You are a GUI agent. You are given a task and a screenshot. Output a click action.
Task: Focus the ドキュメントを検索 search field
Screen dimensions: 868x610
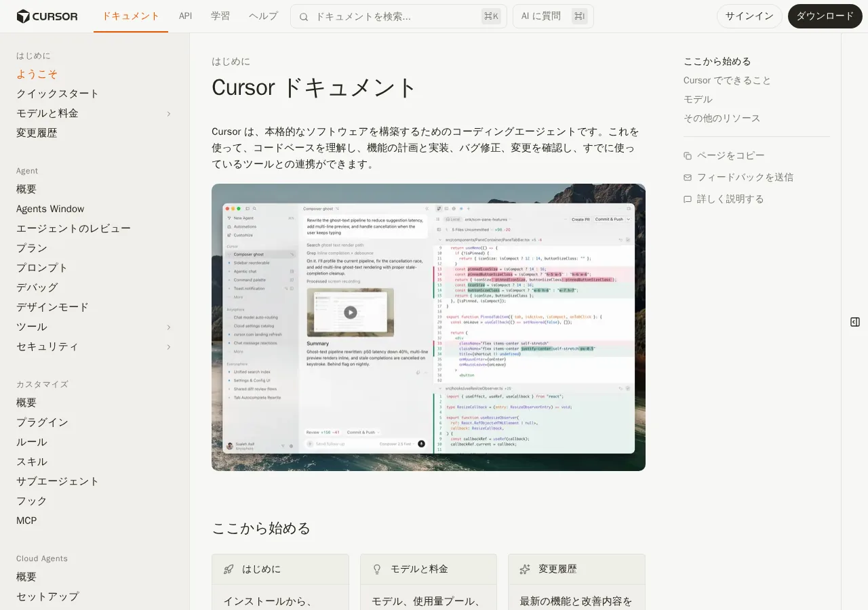(x=399, y=16)
